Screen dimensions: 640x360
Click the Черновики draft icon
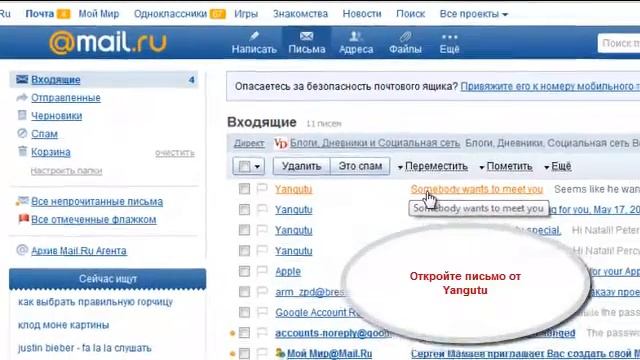point(22,115)
